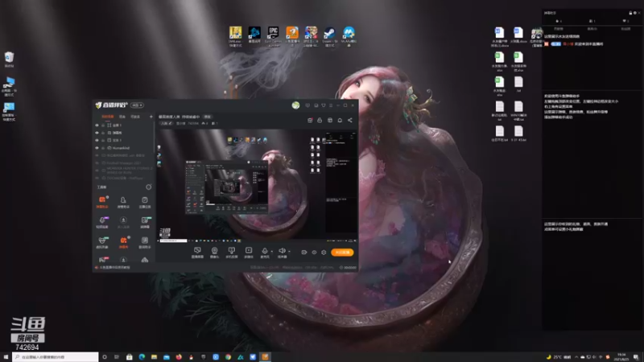Show the hidden Football Manager 2021 source
The width and height of the screenshot is (644, 362).
point(97,163)
